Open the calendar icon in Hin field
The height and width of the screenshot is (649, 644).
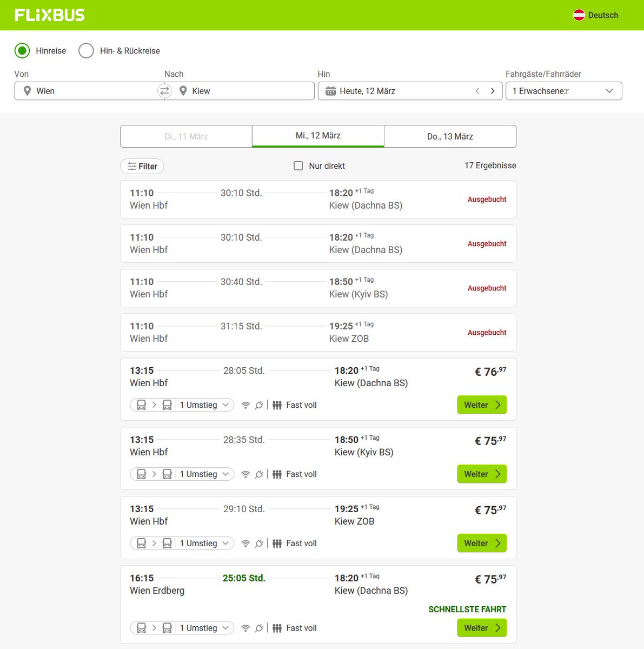(330, 91)
